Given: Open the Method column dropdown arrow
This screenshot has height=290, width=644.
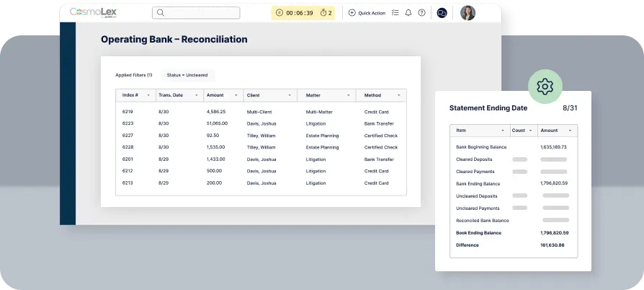Looking at the screenshot, I should click(398, 95).
